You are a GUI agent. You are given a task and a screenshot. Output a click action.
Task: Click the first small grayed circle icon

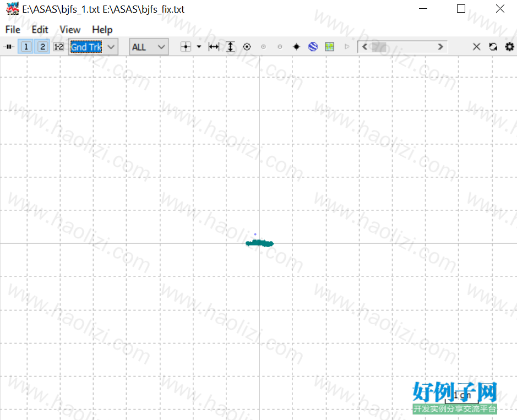pos(263,47)
